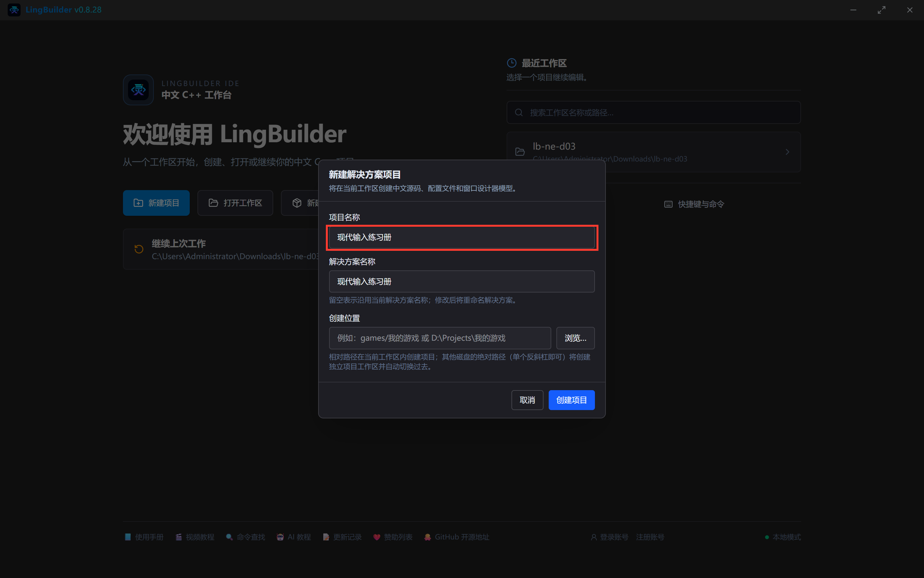
Task: Open the lb-ne-d03 recent workspace entry
Action: 653,152
